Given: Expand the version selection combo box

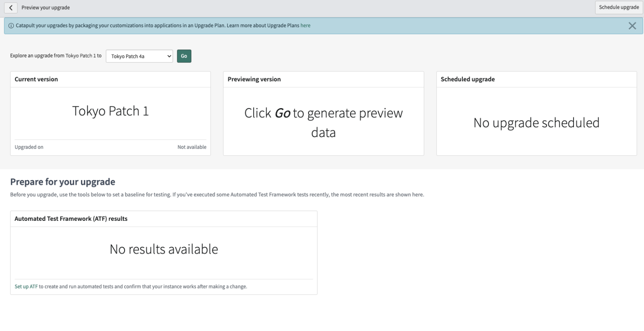Looking at the screenshot, I should [x=139, y=56].
